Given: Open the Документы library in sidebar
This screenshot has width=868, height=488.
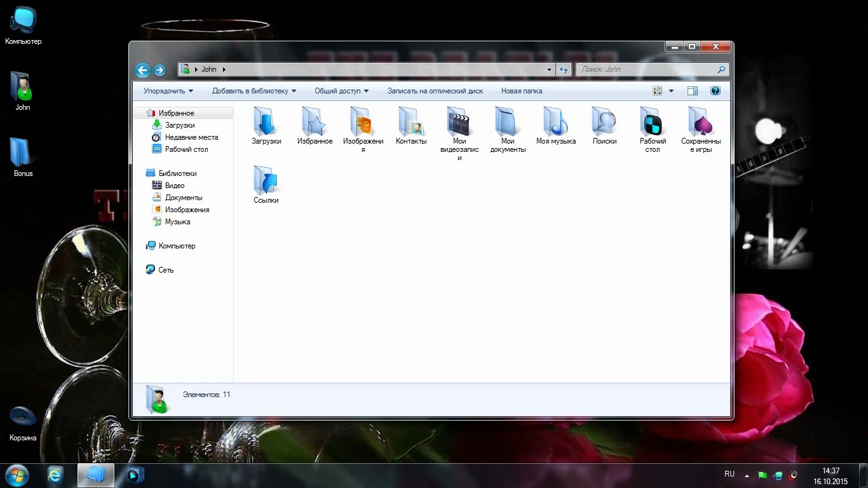Looking at the screenshot, I should 184,198.
